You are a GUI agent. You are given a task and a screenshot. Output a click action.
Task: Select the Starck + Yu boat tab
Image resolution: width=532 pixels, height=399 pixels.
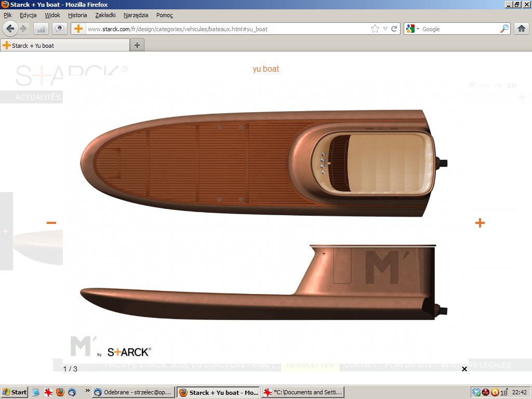[x=65, y=46]
